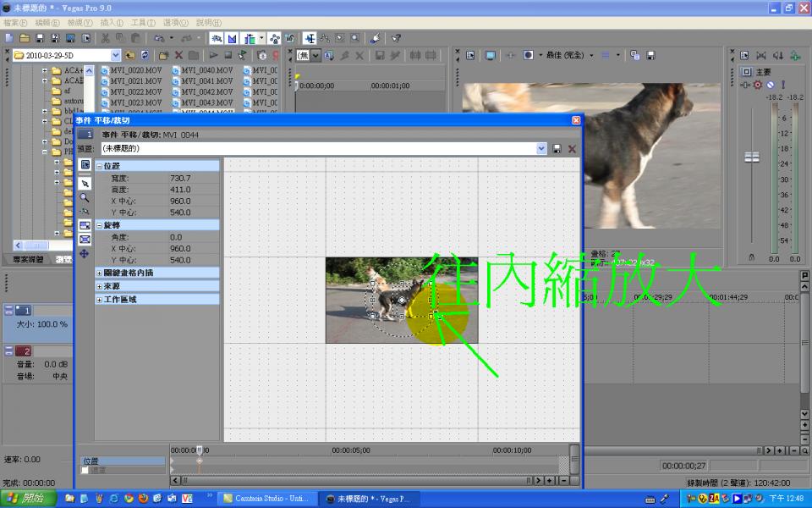Collapse the 位置 property group
Image resolution: width=812 pixels, height=508 pixels.
pos(99,166)
